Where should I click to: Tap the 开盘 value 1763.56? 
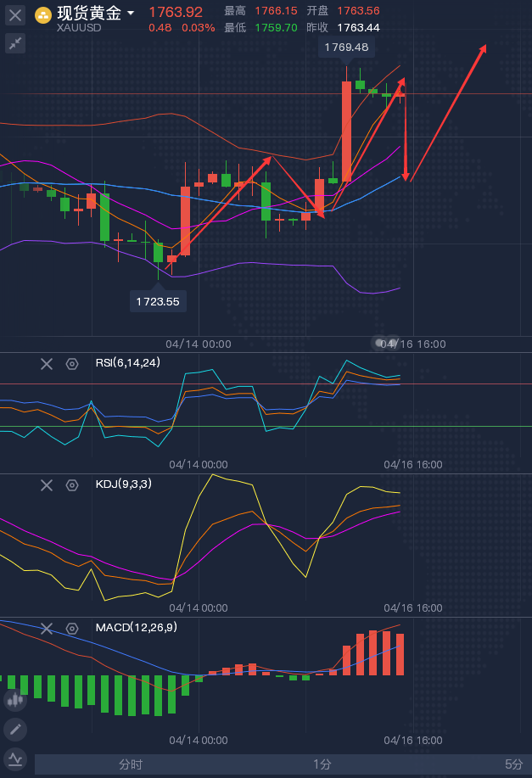(358, 11)
